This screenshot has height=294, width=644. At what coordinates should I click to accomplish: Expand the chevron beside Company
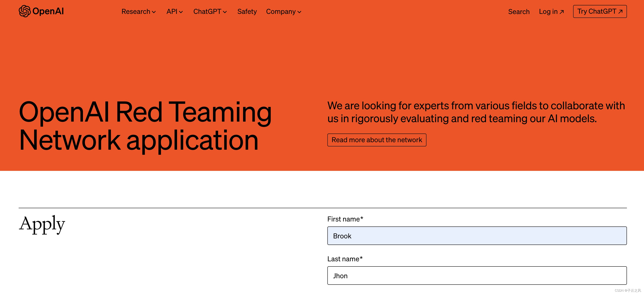(299, 12)
